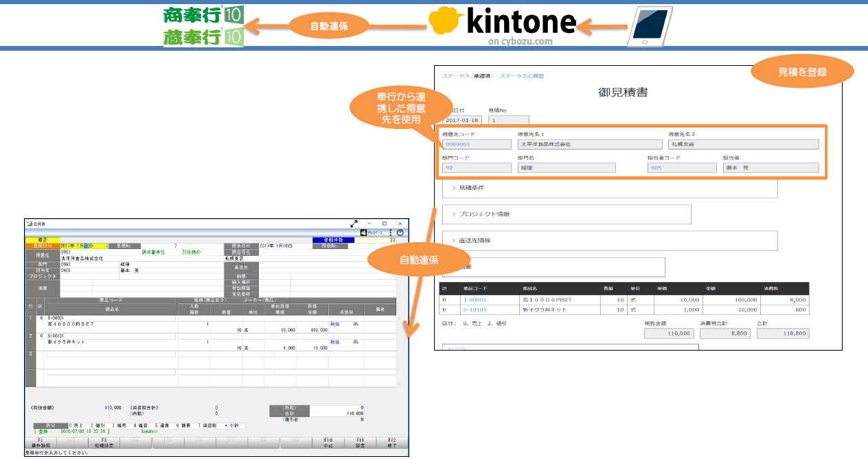This screenshot has height=459, width=868.
Task: Open the three-dot menu in 見積書 window
Action: pos(391,233)
